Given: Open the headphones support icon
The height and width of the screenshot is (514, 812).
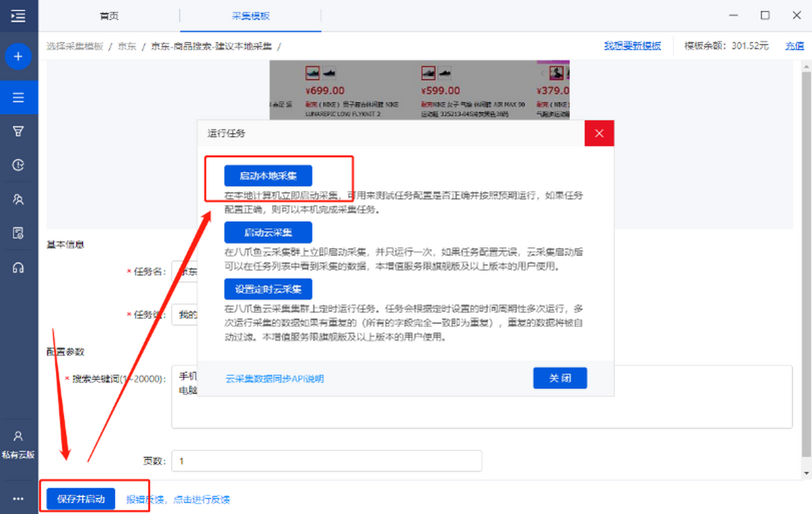Looking at the screenshot, I should click(18, 268).
